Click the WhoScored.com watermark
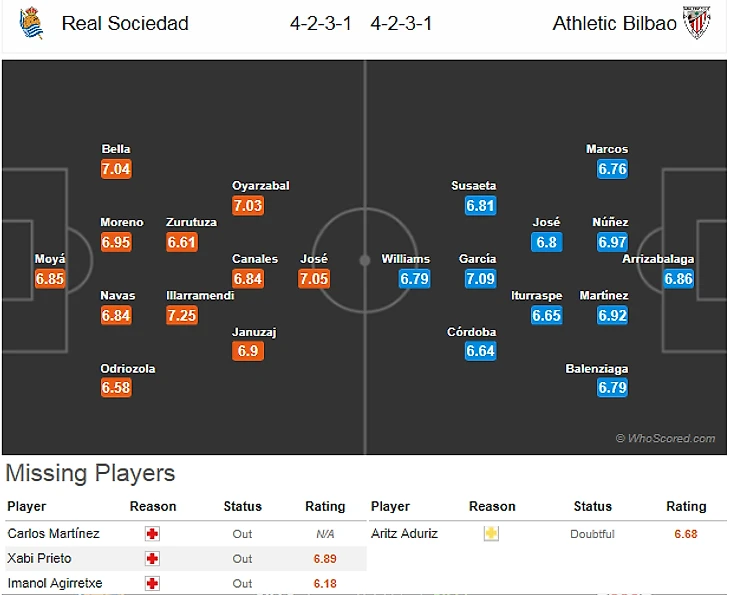 [665, 438]
